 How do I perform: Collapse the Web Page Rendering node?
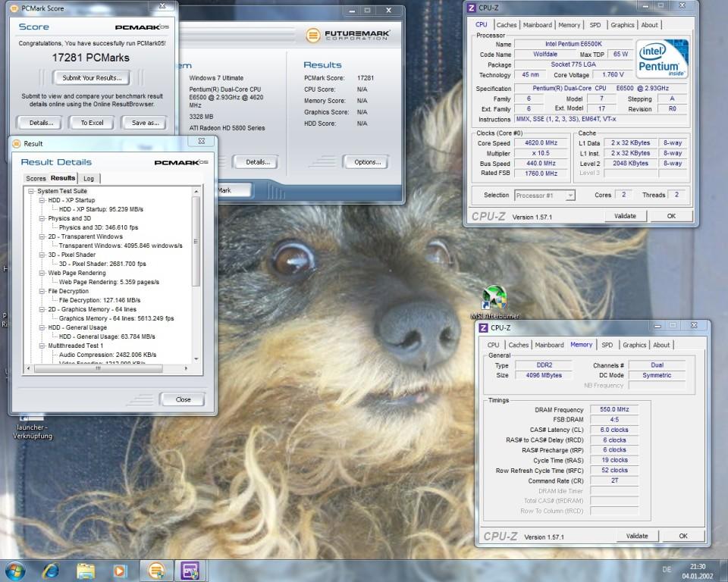[x=42, y=273]
